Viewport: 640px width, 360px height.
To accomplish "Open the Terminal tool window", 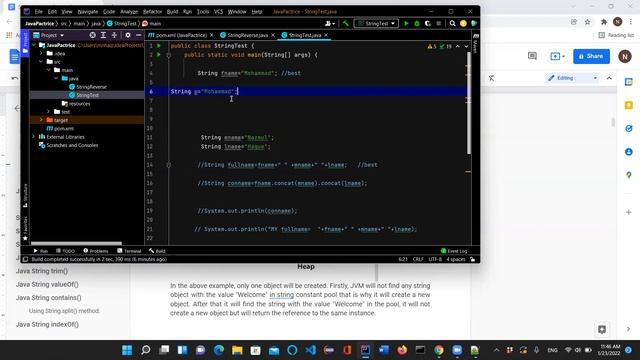I will 129,251.
